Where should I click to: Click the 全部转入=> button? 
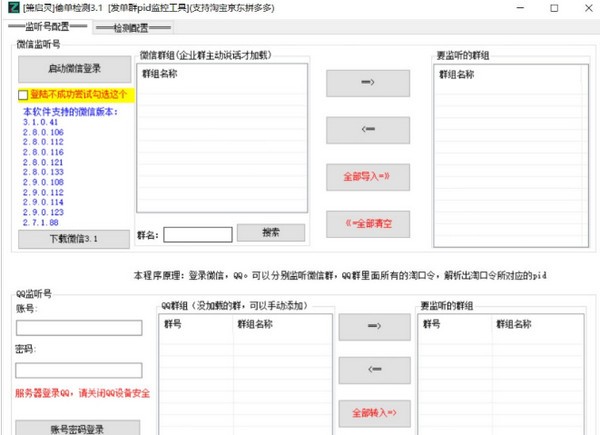[374, 412]
